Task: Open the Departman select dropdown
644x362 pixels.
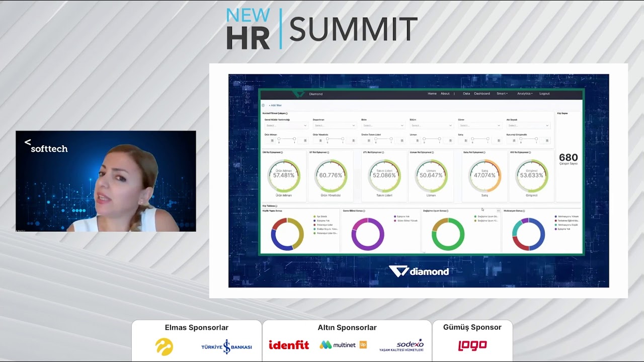Action: pos(334,126)
